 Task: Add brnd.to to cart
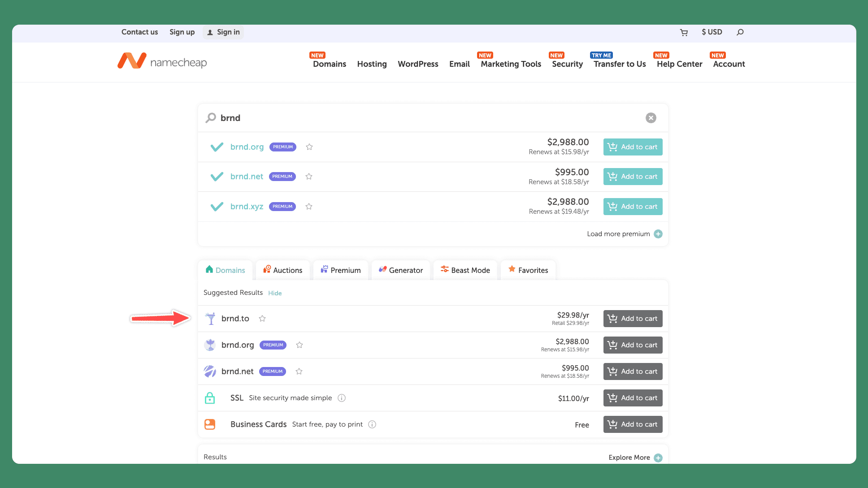pyautogui.click(x=633, y=319)
